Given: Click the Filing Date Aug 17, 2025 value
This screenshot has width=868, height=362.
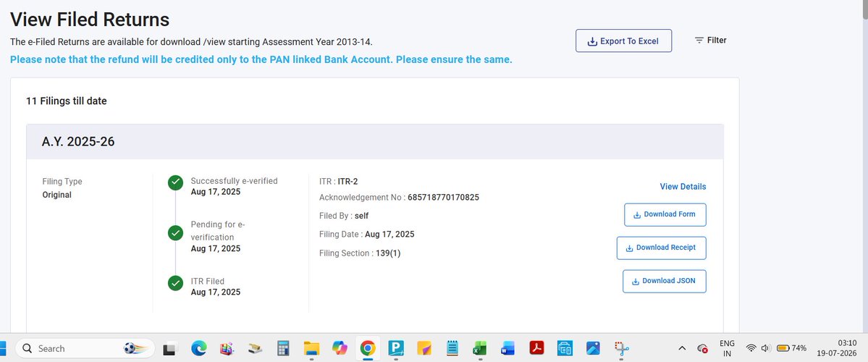Looking at the screenshot, I should [x=389, y=234].
